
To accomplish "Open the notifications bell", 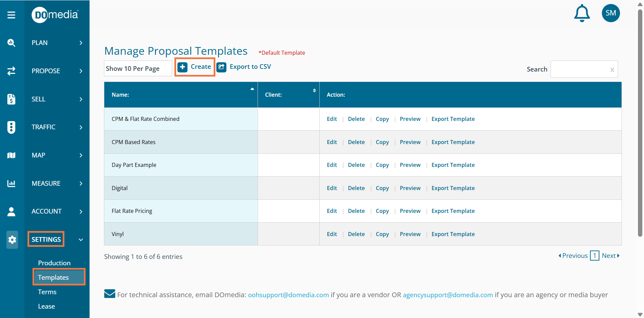I will tap(582, 13).
